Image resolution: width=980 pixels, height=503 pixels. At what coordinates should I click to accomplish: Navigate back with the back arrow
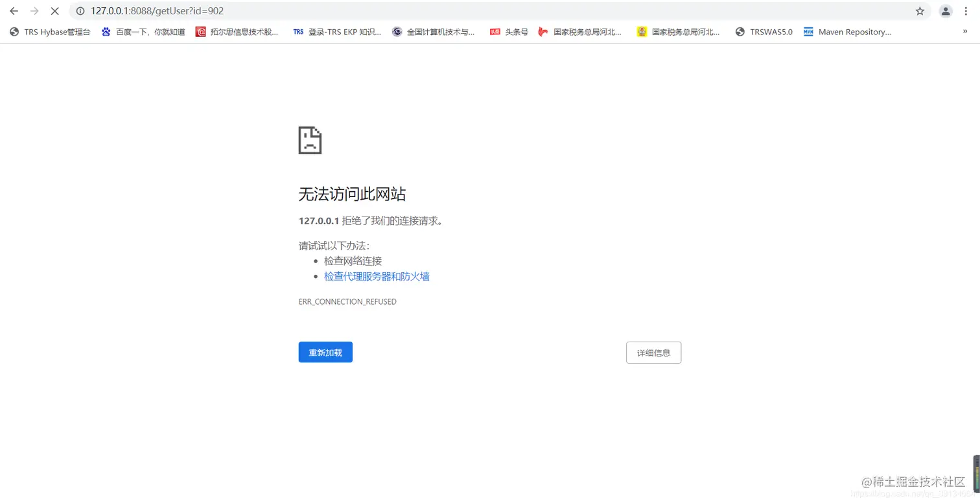click(14, 11)
